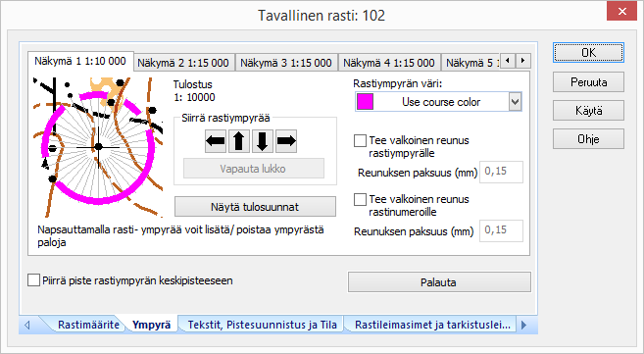Screen dimensions: 644x354
Task: Move control circle up with arrow
Action: 239,141
